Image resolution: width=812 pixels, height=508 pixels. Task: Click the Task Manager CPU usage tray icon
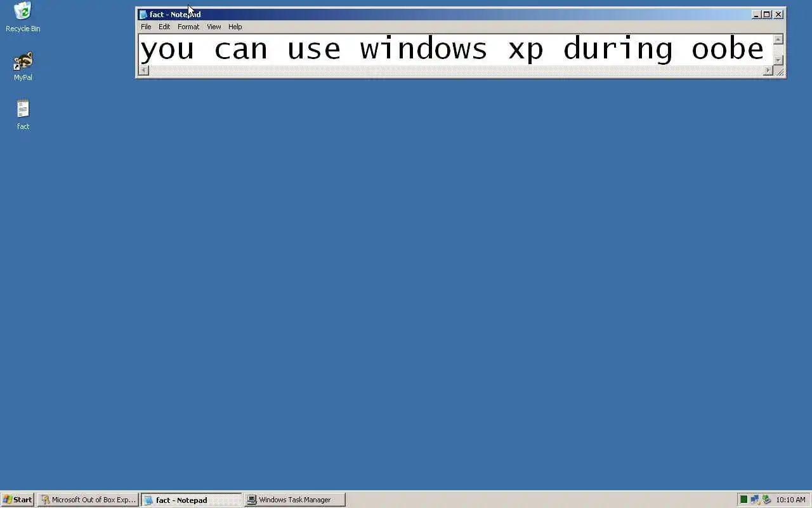tap(744, 500)
